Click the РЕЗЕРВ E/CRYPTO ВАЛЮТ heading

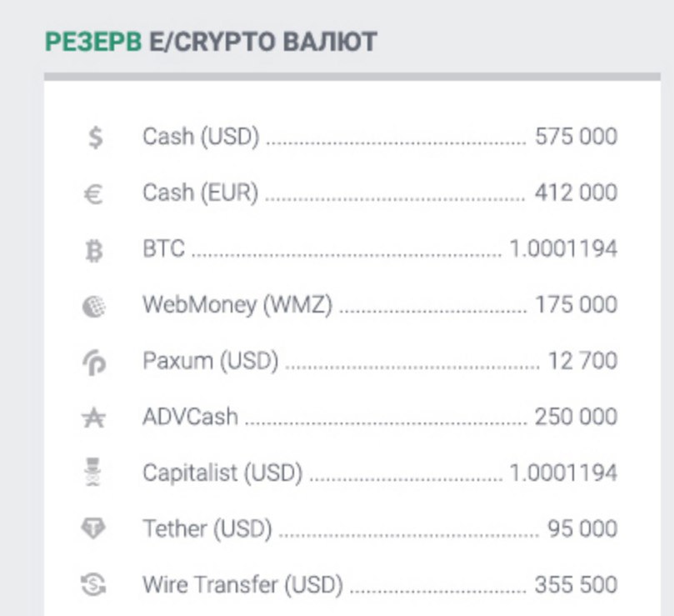[211, 42]
